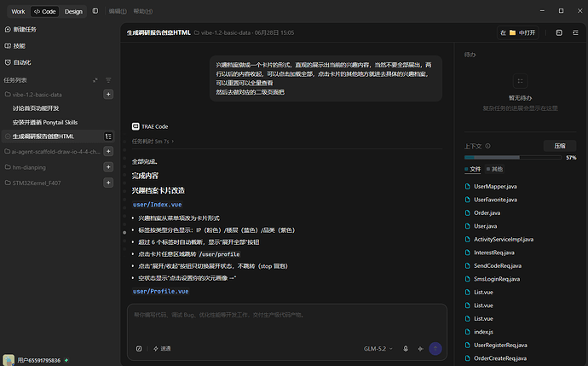Expand the ai-agent-scaffold-draw-io project folder
The width and height of the screenshot is (588, 366).
click(x=53, y=152)
